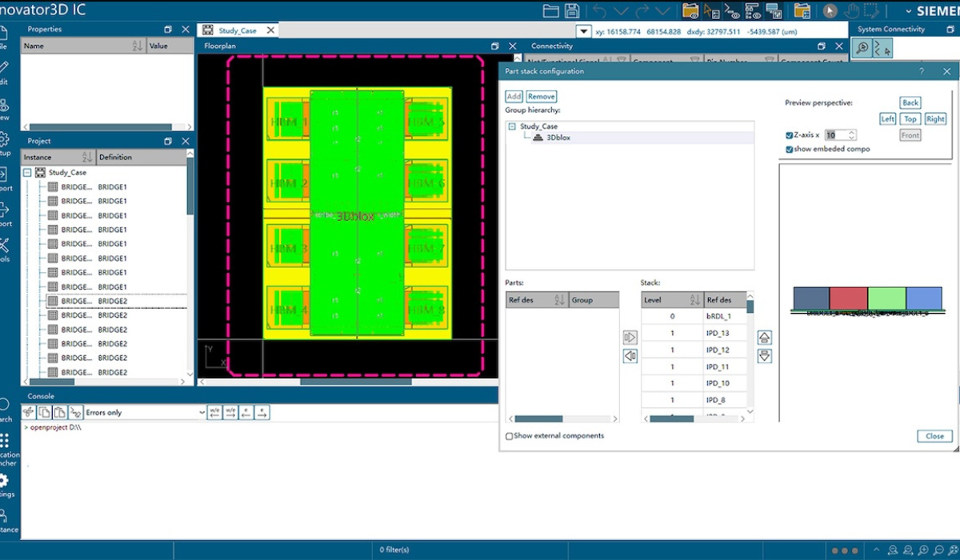Enable Show external components checkbox
This screenshot has height=560, width=960.
(510, 436)
